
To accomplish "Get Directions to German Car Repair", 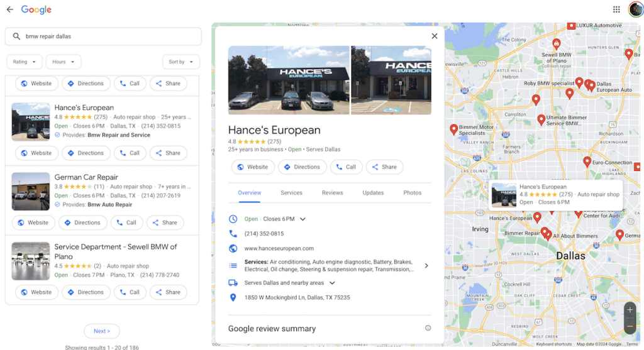I will point(83,222).
